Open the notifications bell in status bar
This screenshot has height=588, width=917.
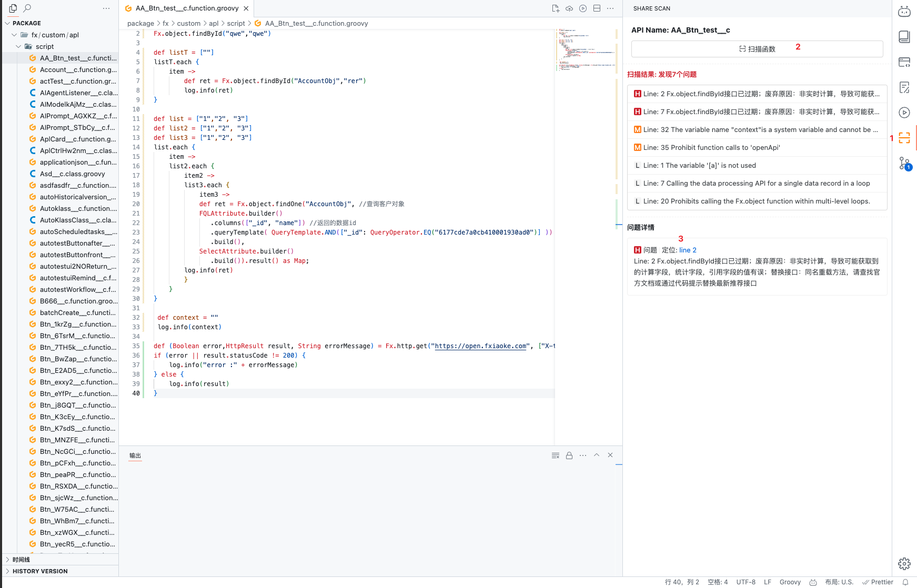905,582
